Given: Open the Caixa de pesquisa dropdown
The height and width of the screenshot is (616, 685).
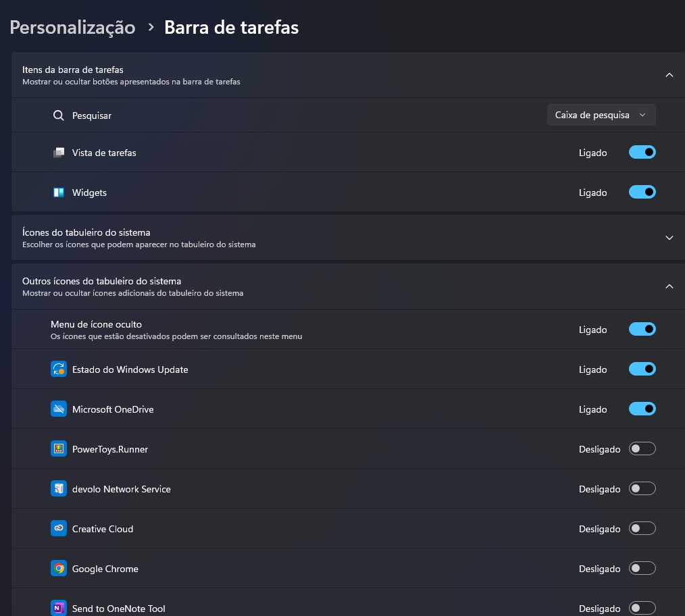Looking at the screenshot, I should pyautogui.click(x=601, y=115).
